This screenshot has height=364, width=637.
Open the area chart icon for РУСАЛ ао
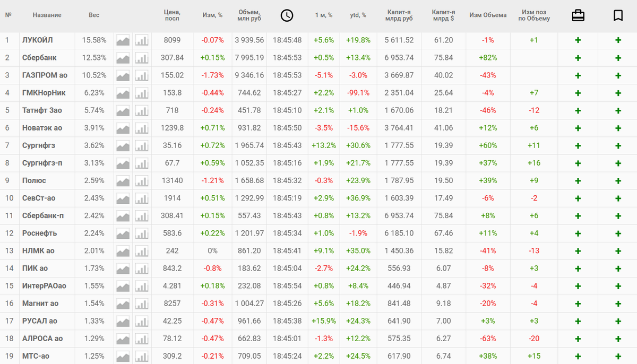tap(123, 320)
